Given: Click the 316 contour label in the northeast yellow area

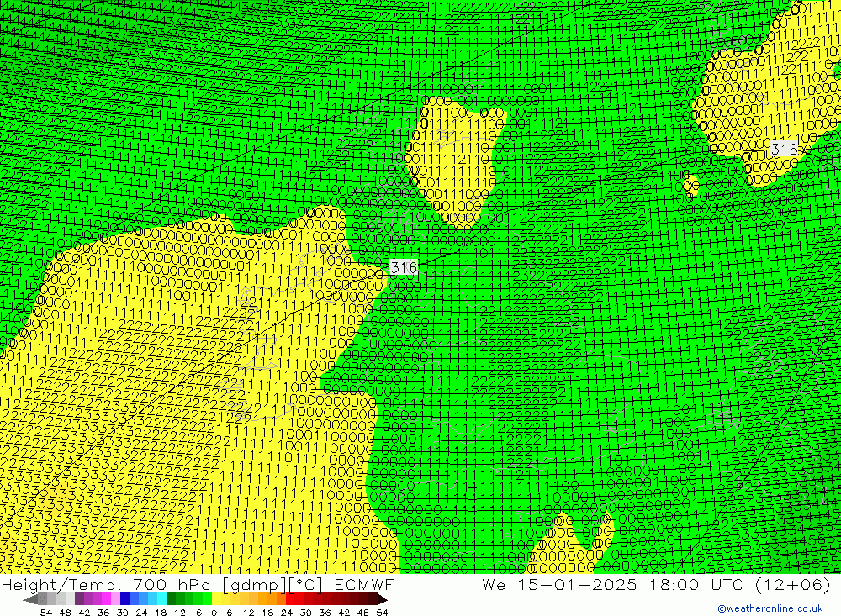Looking at the screenshot, I should pyautogui.click(x=784, y=149).
